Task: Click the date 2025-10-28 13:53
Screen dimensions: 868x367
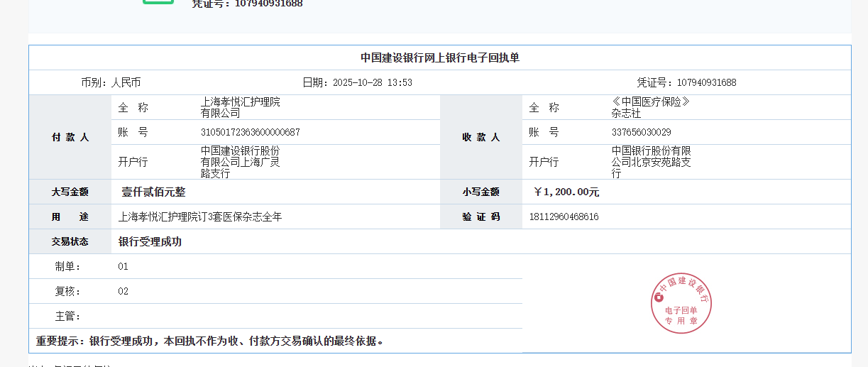Action: (x=357, y=82)
